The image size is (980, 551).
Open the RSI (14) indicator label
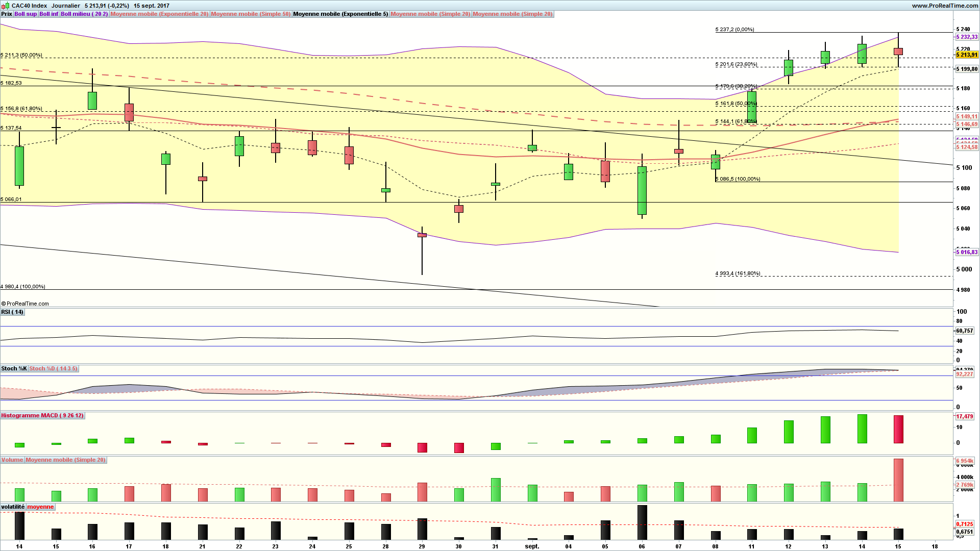[x=12, y=312]
